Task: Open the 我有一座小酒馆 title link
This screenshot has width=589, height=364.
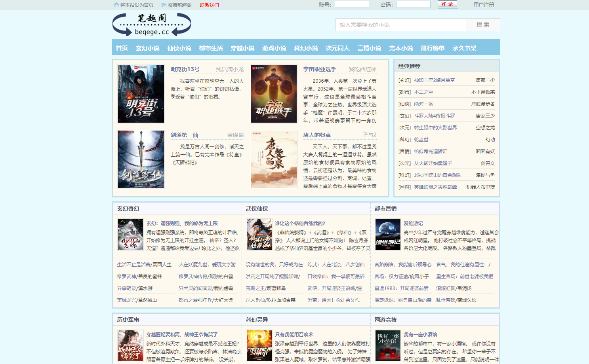Action: pos(420,335)
